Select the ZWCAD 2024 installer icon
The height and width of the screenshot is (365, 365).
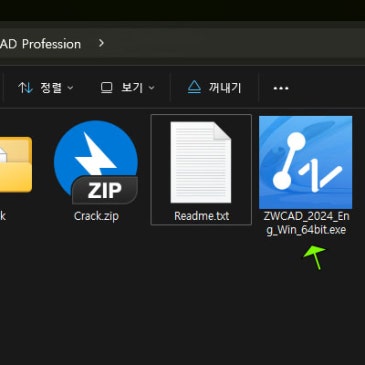306,162
